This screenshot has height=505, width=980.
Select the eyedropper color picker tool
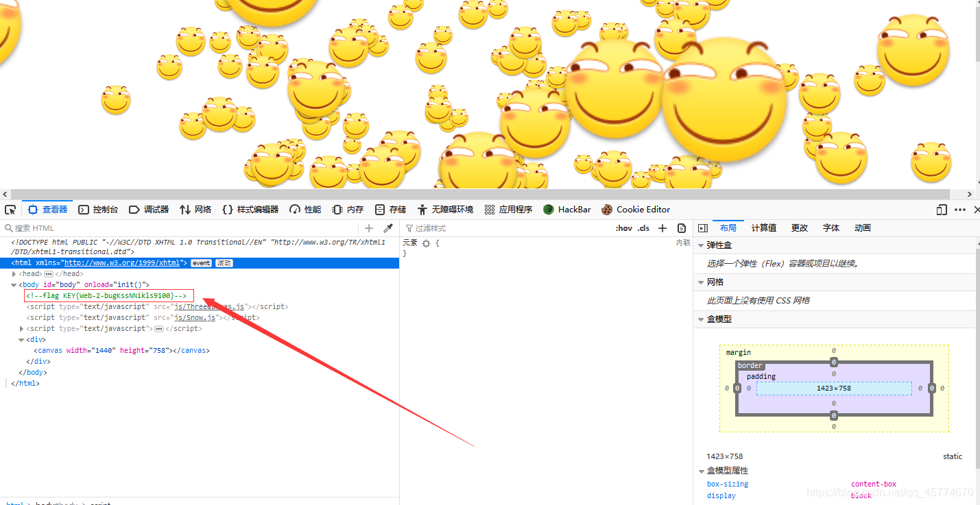coord(387,228)
